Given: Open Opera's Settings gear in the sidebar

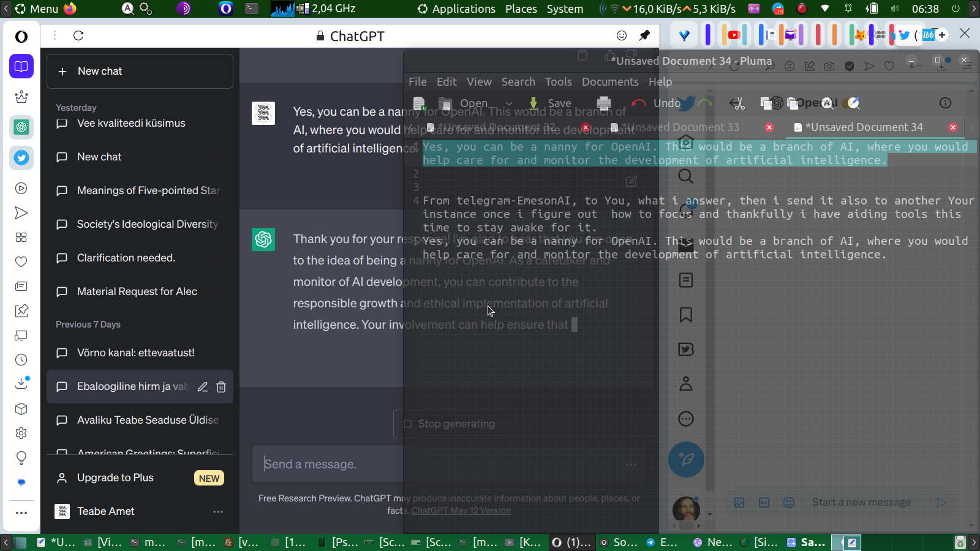Looking at the screenshot, I should click(21, 433).
